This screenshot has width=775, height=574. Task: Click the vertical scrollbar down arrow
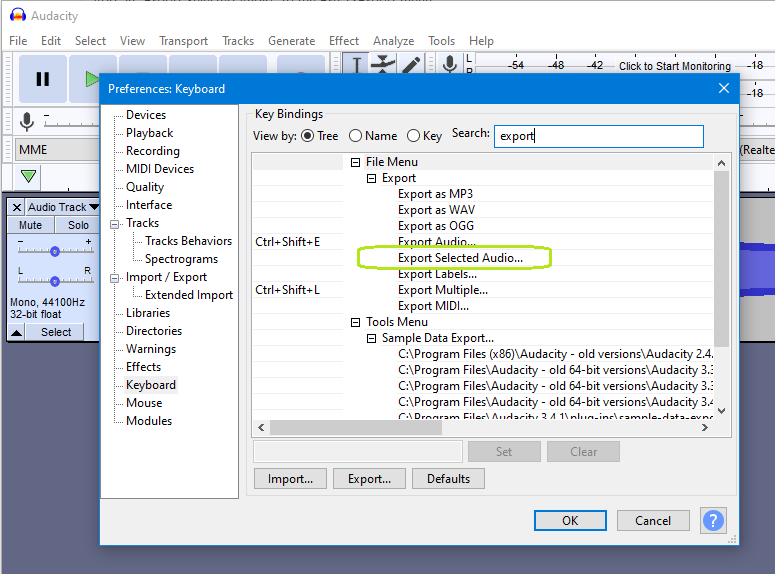(722, 410)
